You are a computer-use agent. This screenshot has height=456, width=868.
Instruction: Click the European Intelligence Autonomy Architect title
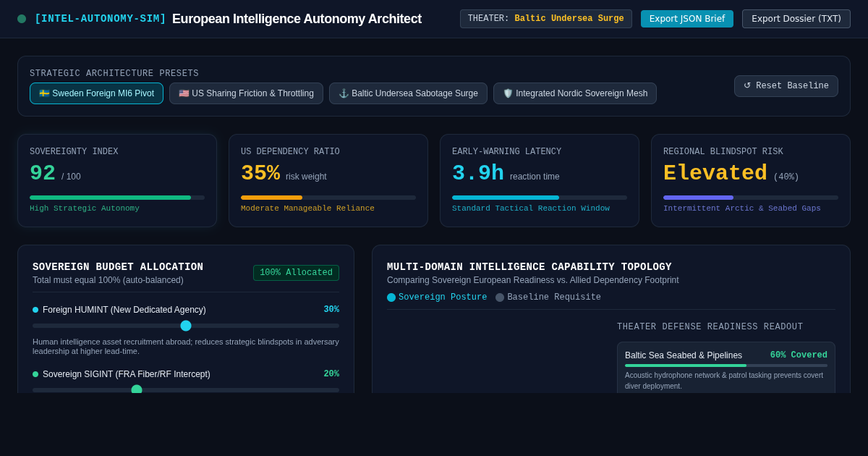click(x=297, y=19)
